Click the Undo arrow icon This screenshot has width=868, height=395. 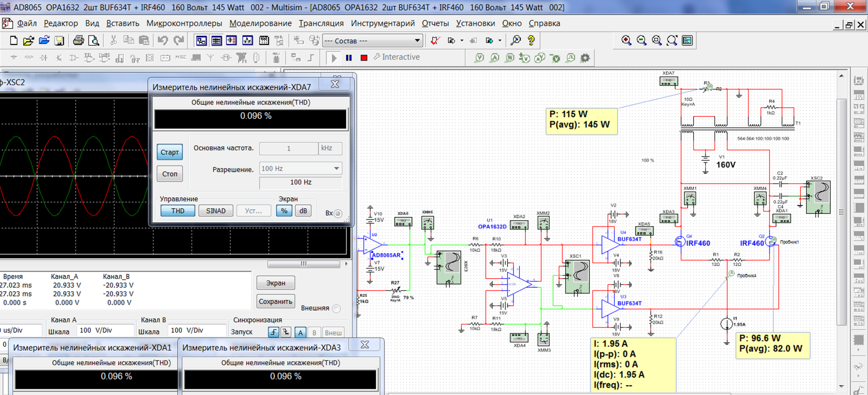(163, 41)
